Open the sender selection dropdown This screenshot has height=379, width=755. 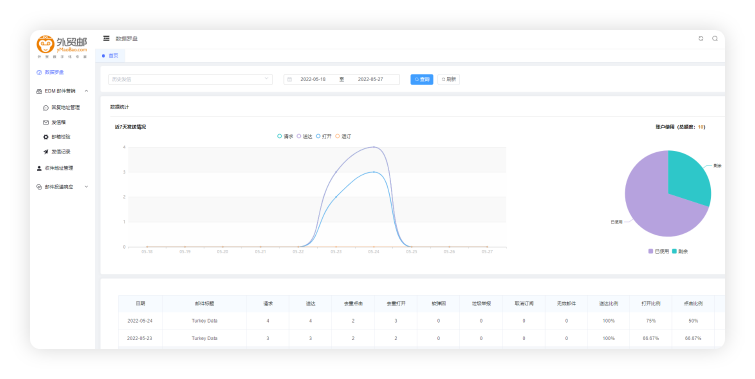pyautogui.click(x=190, y=79)
